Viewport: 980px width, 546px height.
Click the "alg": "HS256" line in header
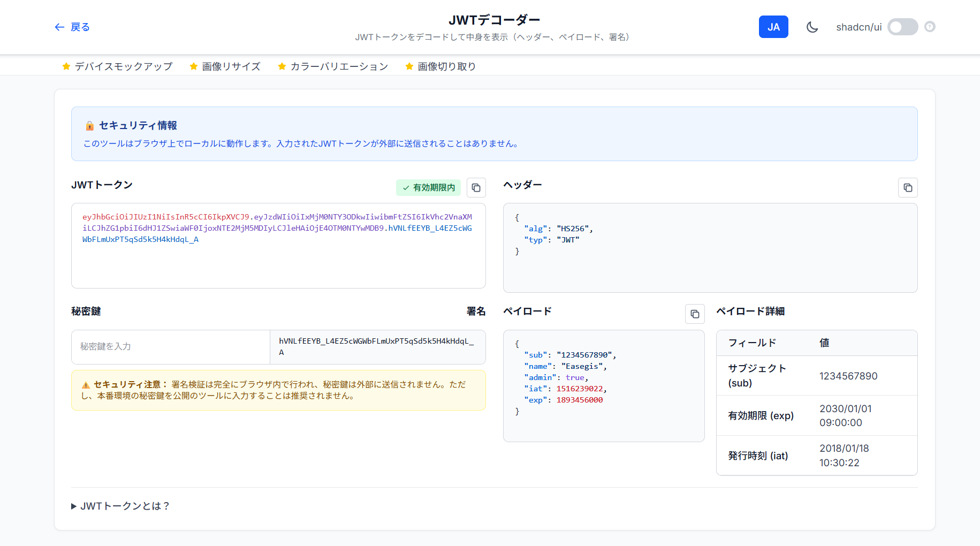[559, 229]
